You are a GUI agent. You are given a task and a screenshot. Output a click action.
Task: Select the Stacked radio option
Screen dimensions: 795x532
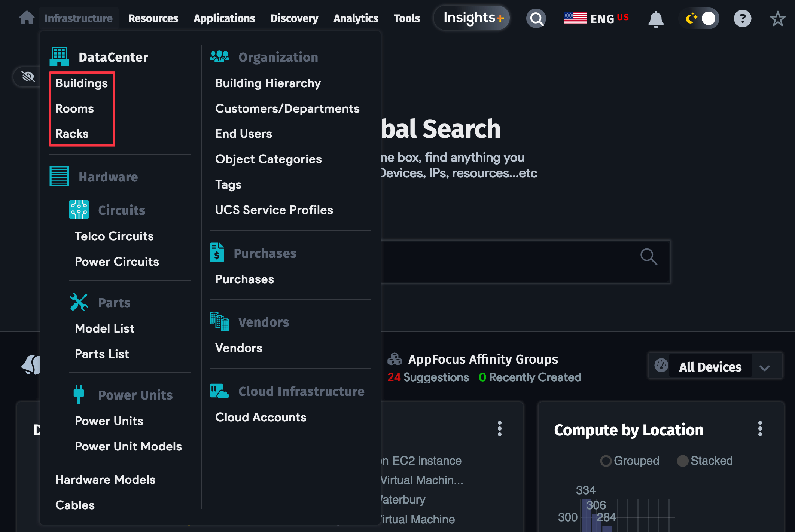click(683, 461)
